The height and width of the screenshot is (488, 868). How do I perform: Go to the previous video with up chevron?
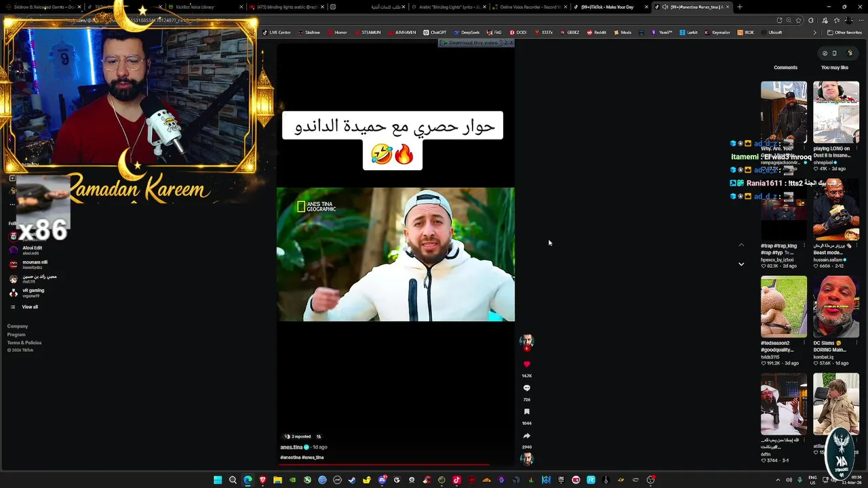tap(741, 245)
